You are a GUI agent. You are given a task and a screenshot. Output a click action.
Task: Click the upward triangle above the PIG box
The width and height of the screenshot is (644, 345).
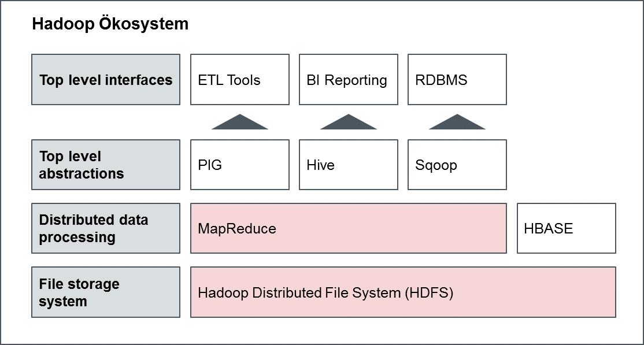(240, 123)
